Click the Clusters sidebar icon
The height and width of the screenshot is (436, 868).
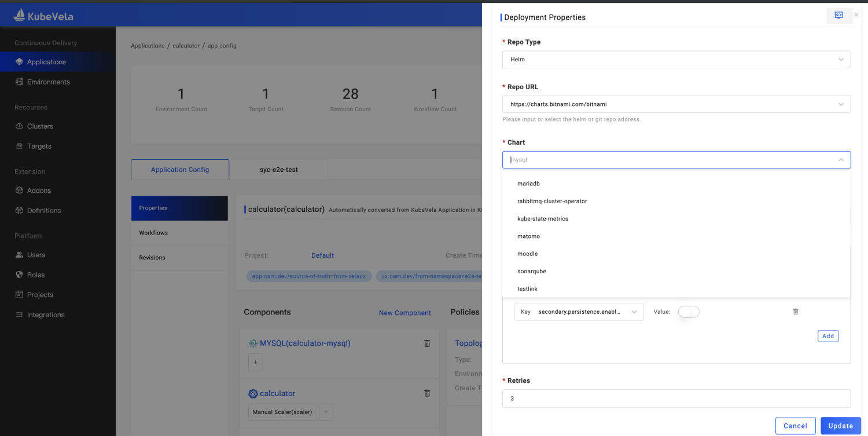(19, 126)
